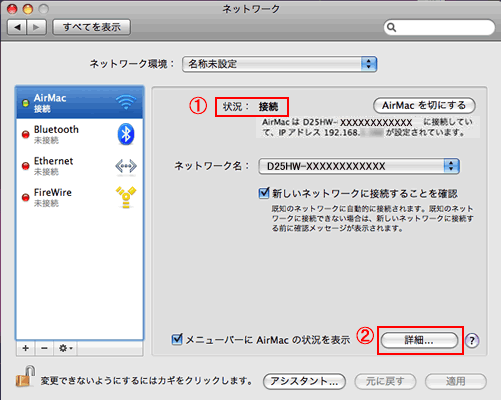Click the FireWire icon in service list
501x400 pixels.
pyautogui.click(x=126, y=197)
